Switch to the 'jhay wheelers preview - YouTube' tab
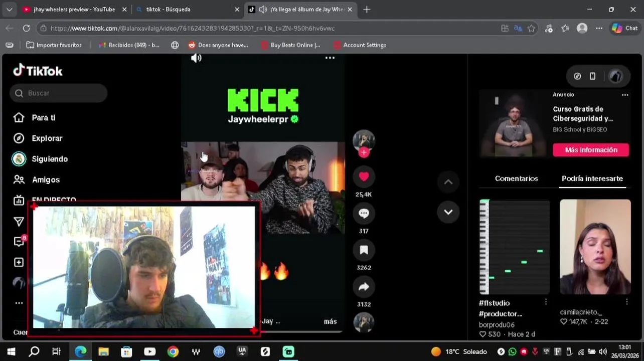Image resolution: width=644 pixels, height=361 pixels. point(74,9)
